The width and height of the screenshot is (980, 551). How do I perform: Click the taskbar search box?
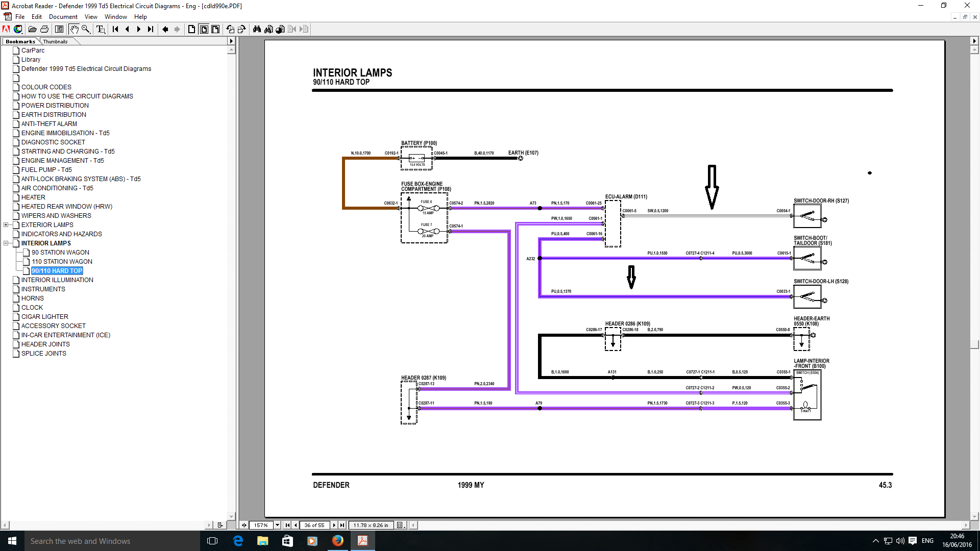click(x=112, y=541)
